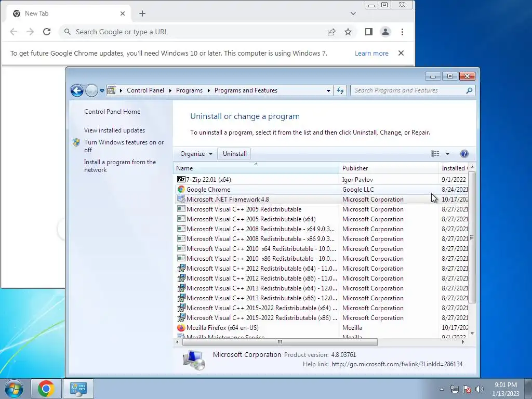Click the 9/1/2022 install date of 7-Zip
This screenshot has width=532, height=399.
[454, 179]
